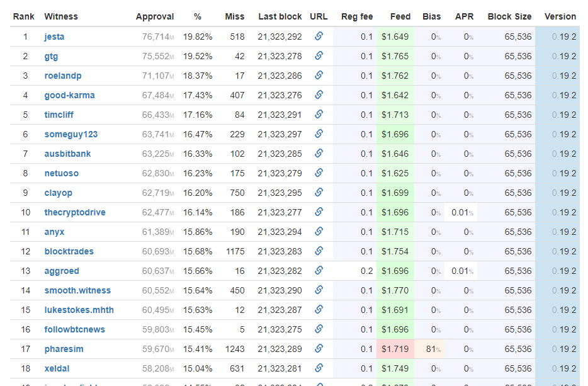Open the URL icon for ausbitbank
588x386 pixels.
319,154
